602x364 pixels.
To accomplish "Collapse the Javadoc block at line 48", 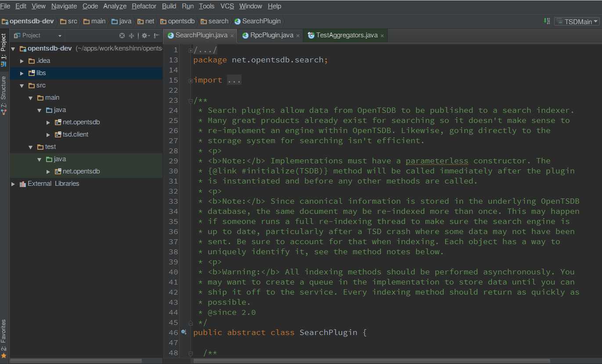I will 191,353.
